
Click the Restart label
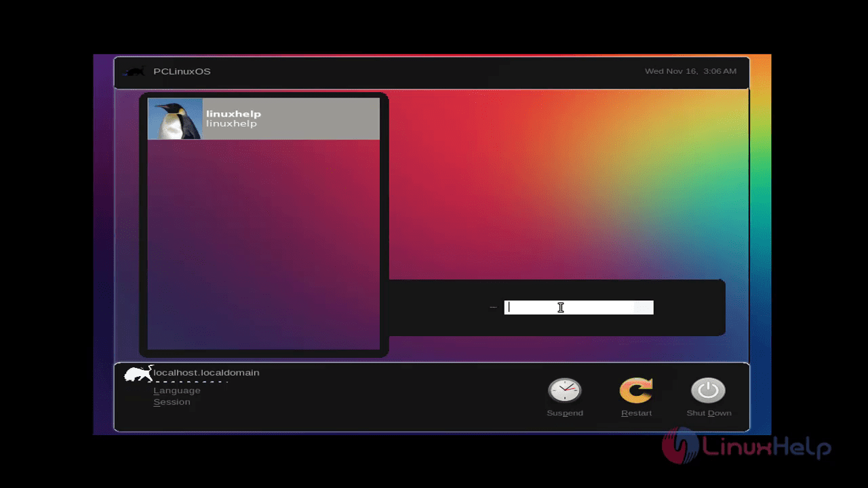(x=636, y=413)
